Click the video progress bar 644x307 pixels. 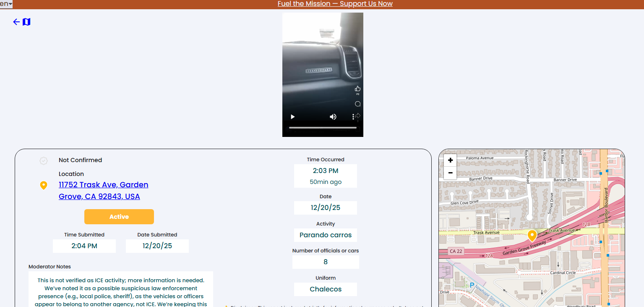[x=323, y=128]
